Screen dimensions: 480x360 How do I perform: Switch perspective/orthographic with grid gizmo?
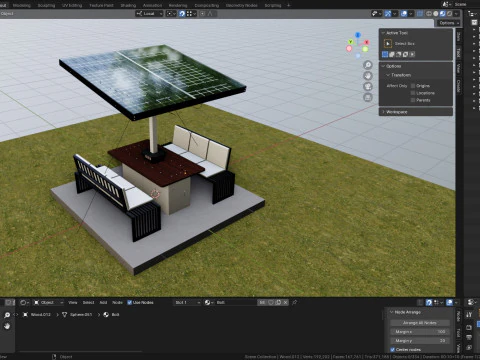click(368, 98)
